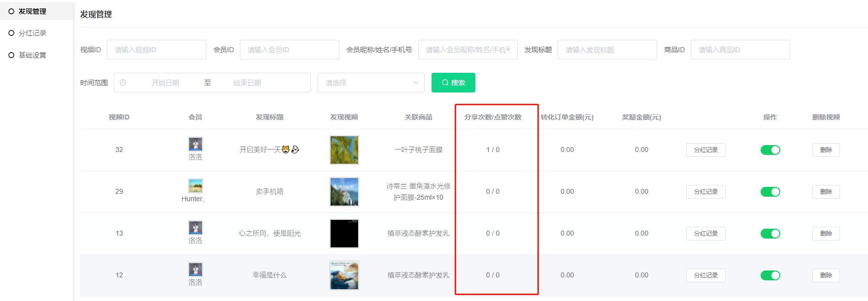This screenshot has width=868, height=301.
Task: Click the title 开启美好一天
Action: coord(269,150)
